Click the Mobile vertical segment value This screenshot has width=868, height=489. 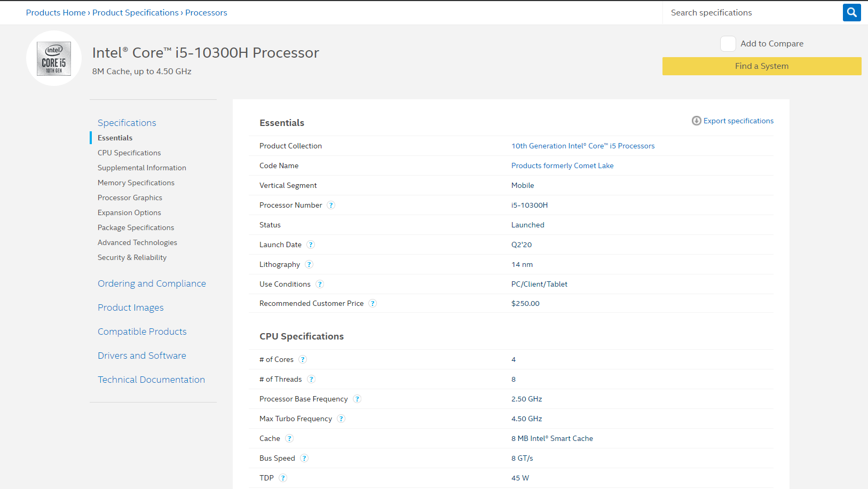click(523, 185)
